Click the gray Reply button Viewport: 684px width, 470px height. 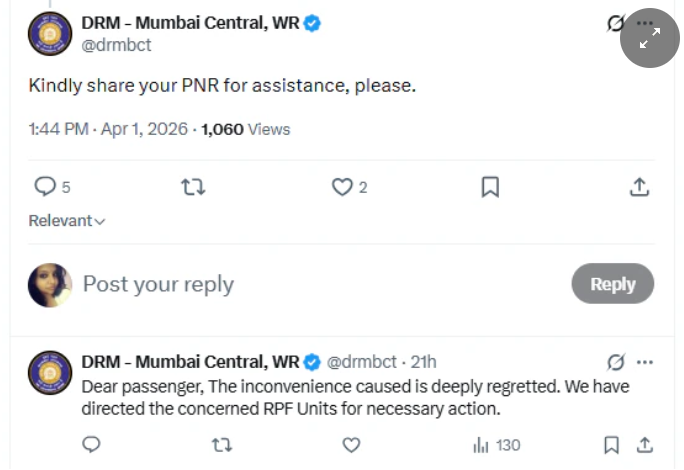pyautogui.click(x=612, y=284)
